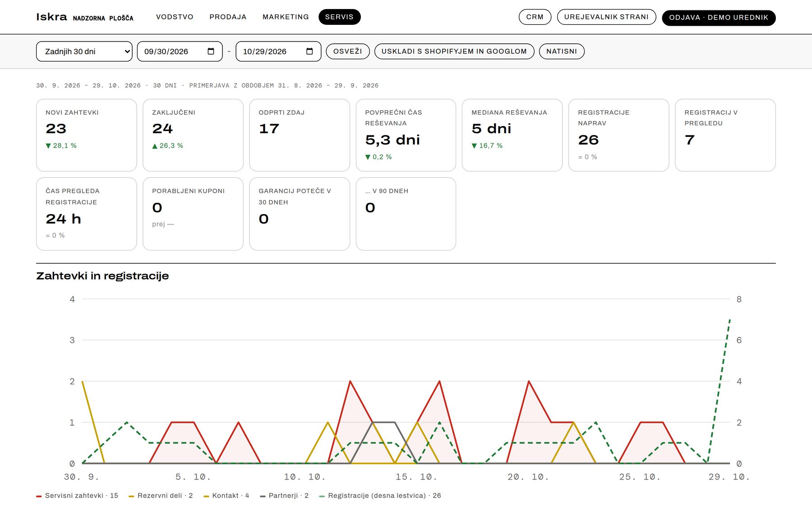Toggle Partnerji legend series
The height and width of the screenshot is (508, 812).
284,496
